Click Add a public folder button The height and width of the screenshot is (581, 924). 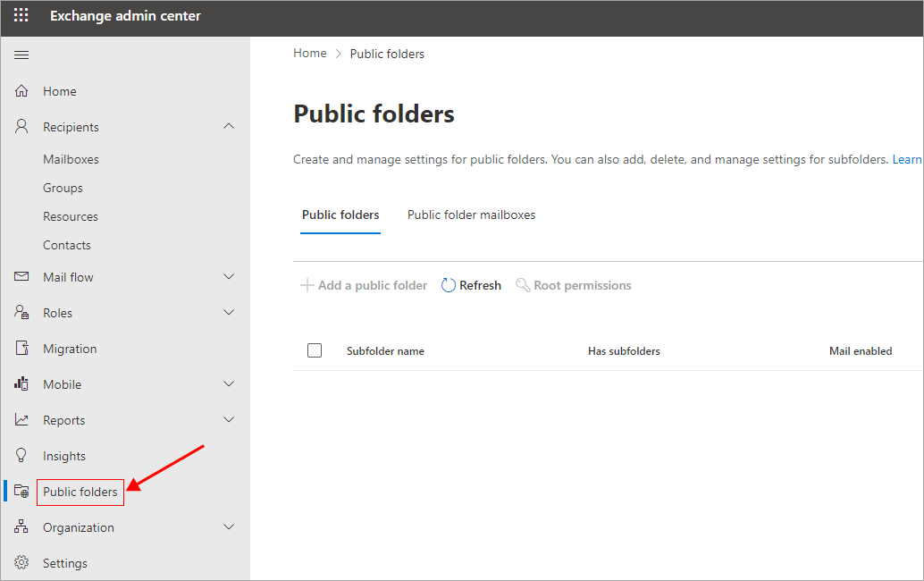[x=364, y=285]
